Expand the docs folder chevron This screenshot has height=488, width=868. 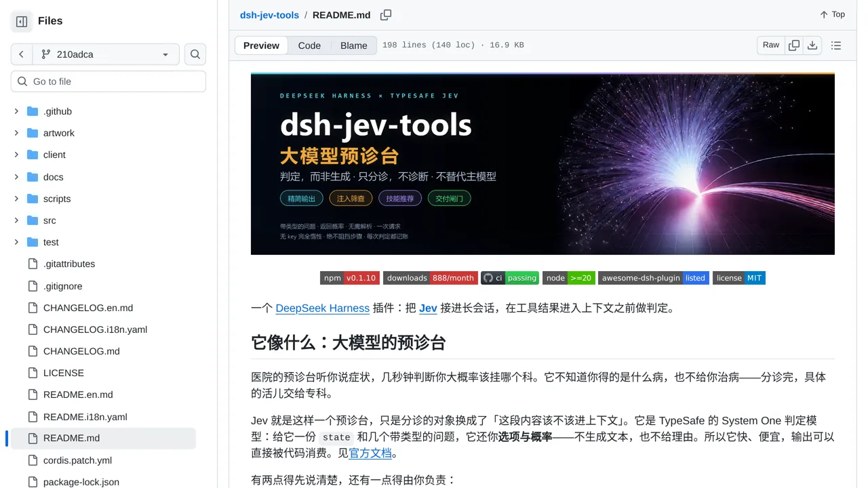pyautogui.click(x=16, y=177)
